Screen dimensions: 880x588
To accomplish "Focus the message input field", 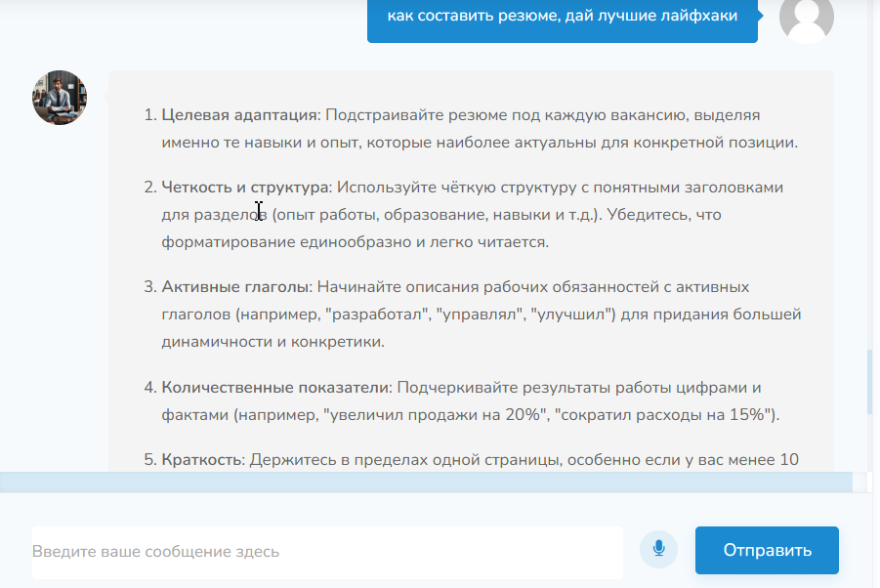I will click(326, 552).
